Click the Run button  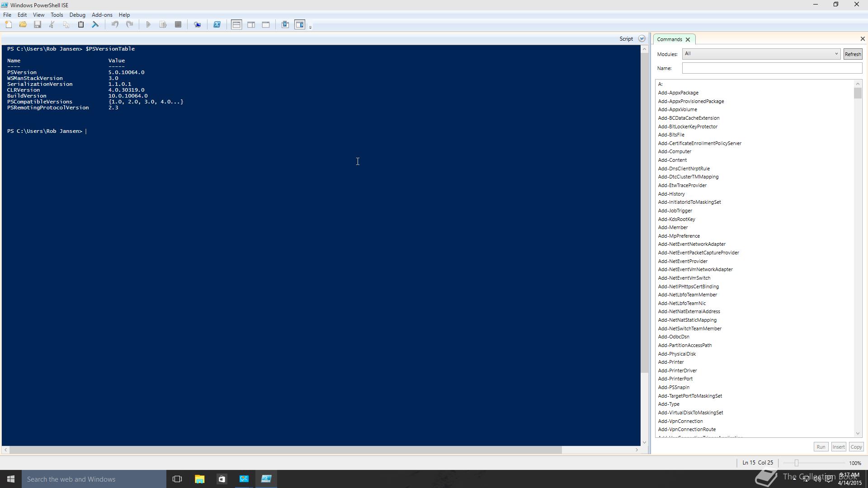[x=821, y=447]
